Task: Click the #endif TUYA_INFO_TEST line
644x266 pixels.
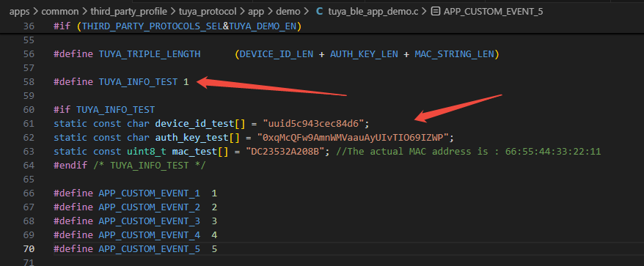Action: coord(129,166)
